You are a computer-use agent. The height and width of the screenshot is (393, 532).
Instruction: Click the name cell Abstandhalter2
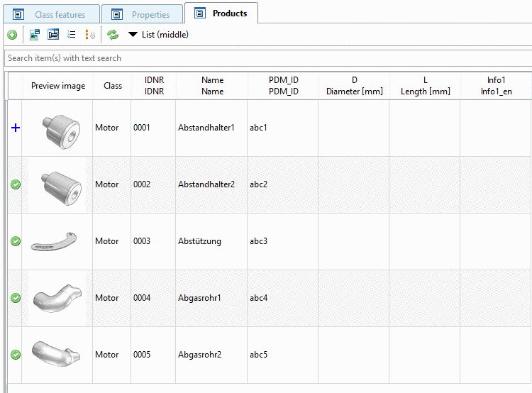click(x=211, y=184)
